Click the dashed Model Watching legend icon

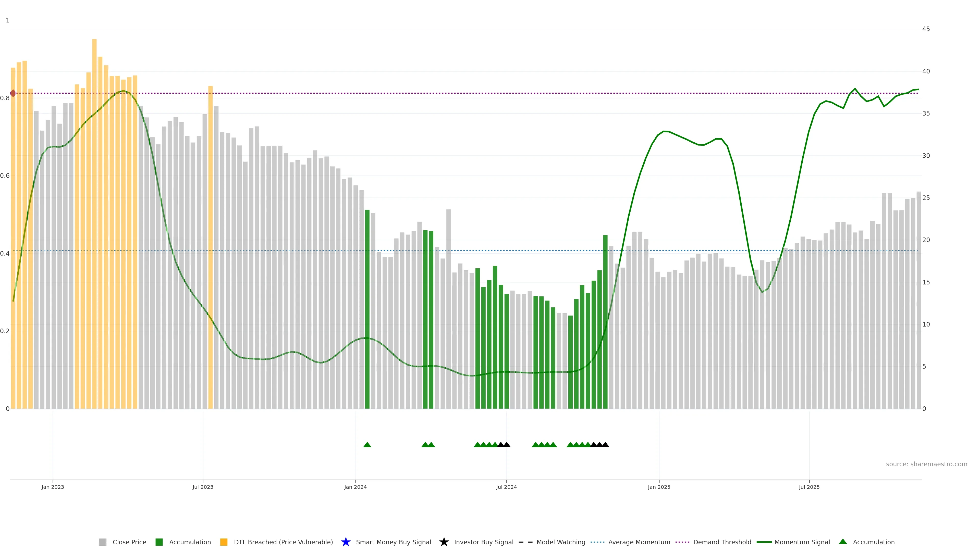coord(525,542)
